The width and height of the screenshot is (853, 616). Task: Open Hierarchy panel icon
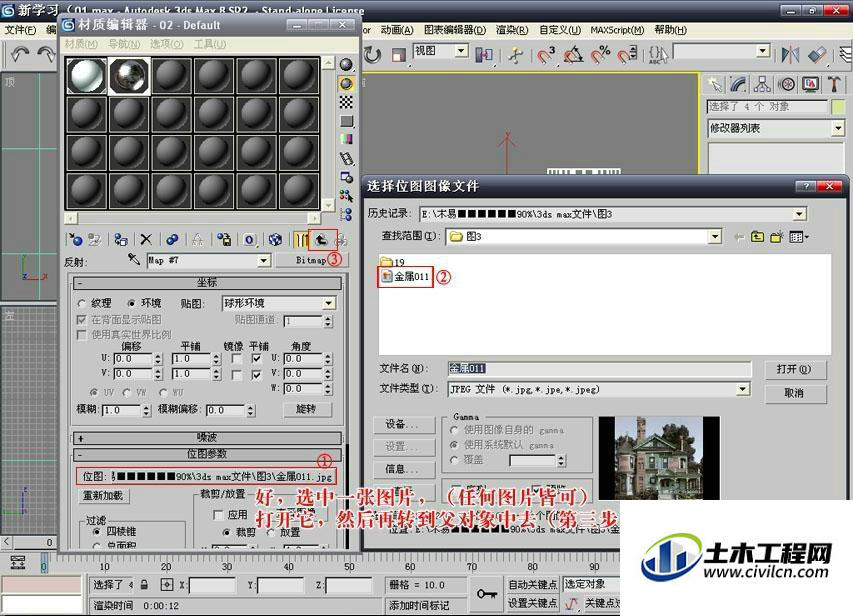click(762, 84)
